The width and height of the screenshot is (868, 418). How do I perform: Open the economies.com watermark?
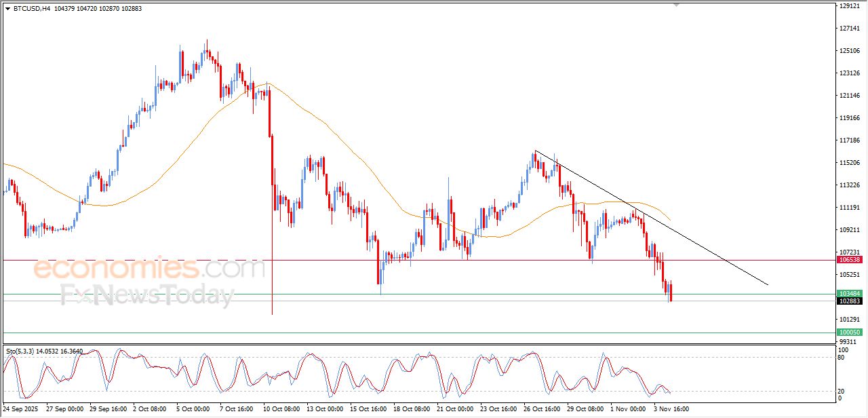(149, 269)
